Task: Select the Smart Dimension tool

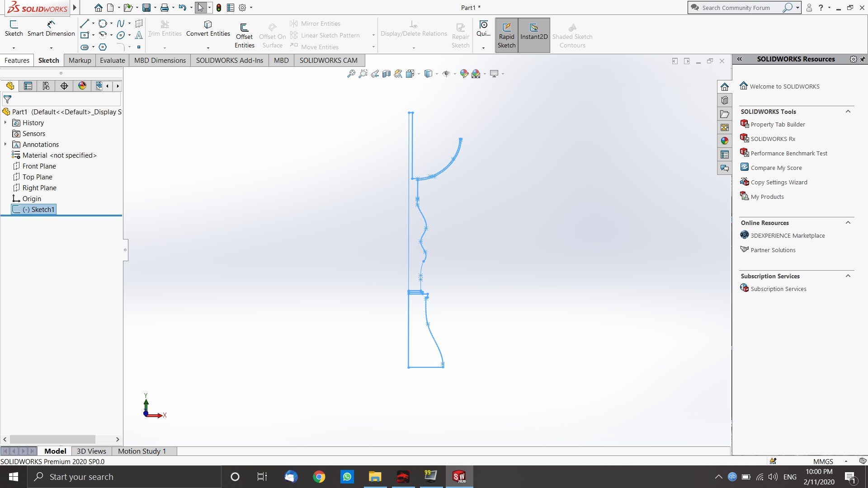Action: (x=51, y=28)
